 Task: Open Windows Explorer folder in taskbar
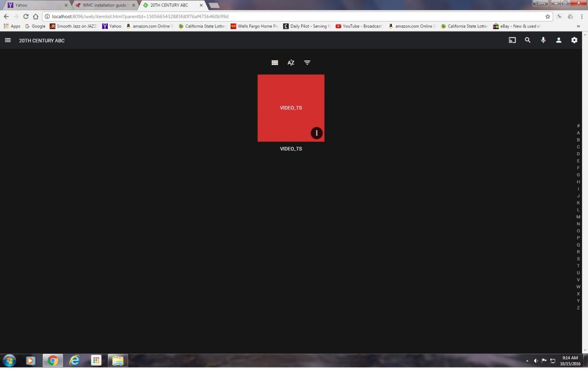(x=118, y=361)
